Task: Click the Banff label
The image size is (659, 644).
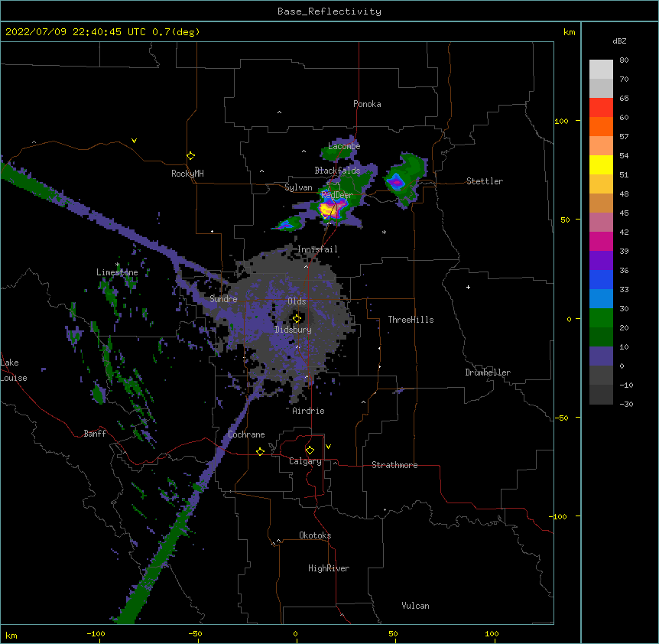Action: pos(95,434)
